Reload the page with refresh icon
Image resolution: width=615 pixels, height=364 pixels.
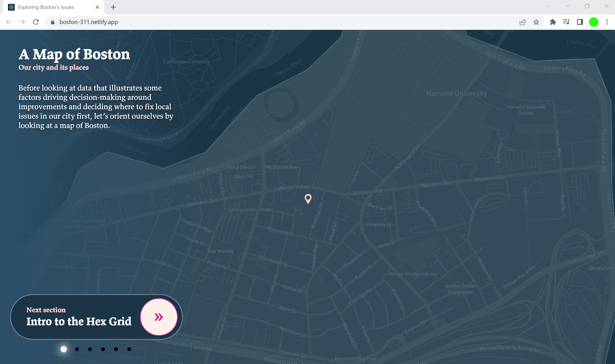click(36, 22)
